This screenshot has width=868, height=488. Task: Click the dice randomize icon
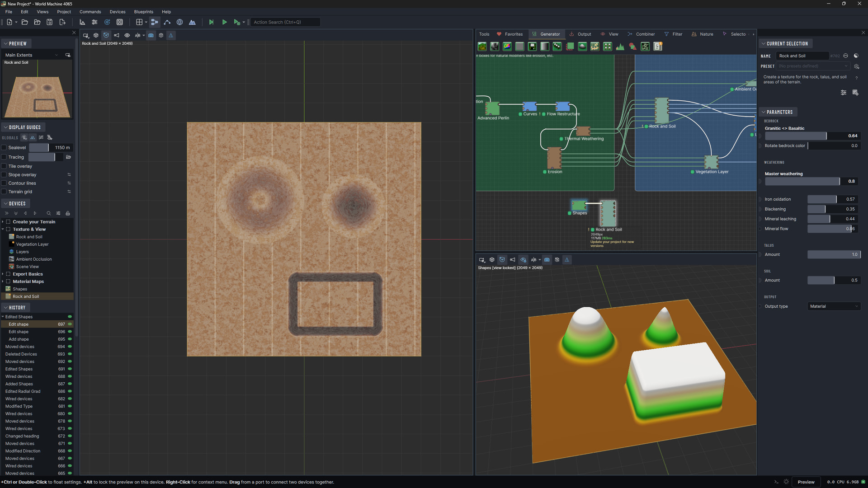(x=120, y=22)
